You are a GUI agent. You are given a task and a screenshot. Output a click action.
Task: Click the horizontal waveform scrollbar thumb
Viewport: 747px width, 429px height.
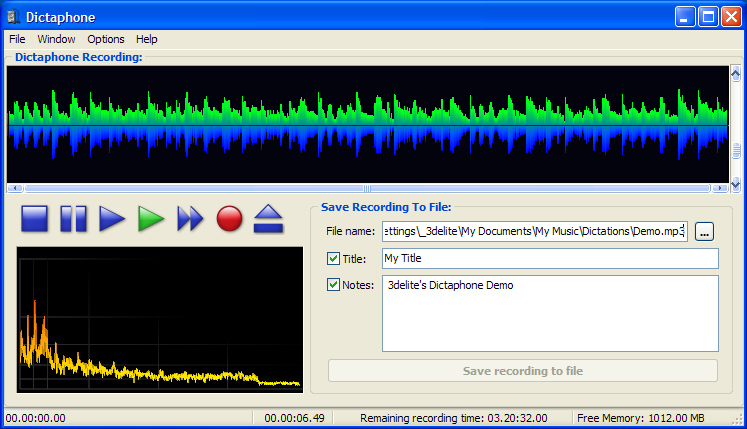[367, 188]
